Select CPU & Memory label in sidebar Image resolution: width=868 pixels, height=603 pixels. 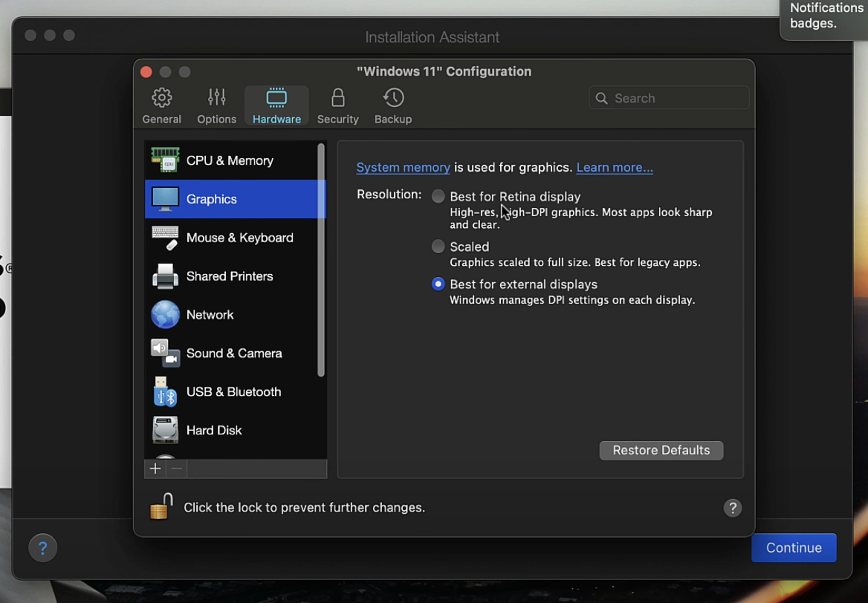tap(230, 160)
